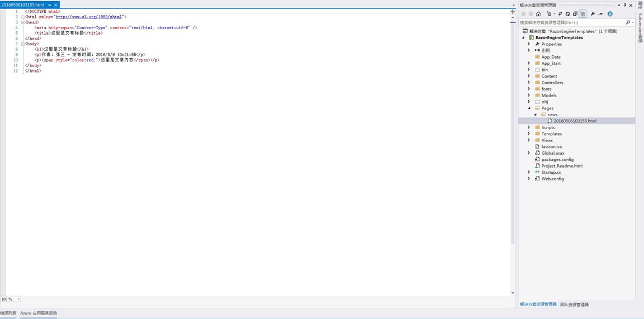
Task: Select the 20160506103155.html editor tab
Action: tap(22, 5)
